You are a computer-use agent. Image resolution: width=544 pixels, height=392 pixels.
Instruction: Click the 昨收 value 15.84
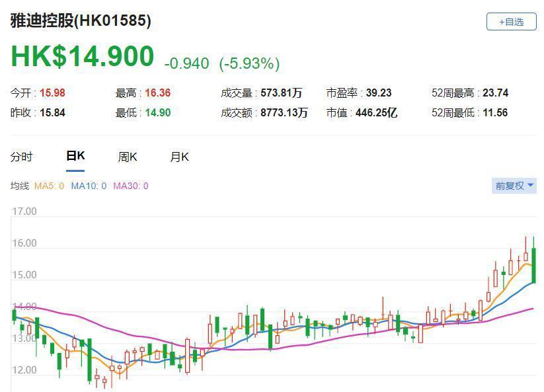pos(52,113)
